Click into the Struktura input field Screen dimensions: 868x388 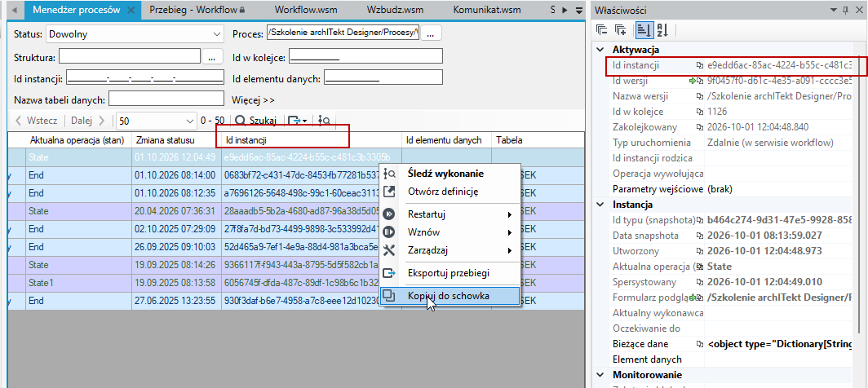click(x=129, y=56)
